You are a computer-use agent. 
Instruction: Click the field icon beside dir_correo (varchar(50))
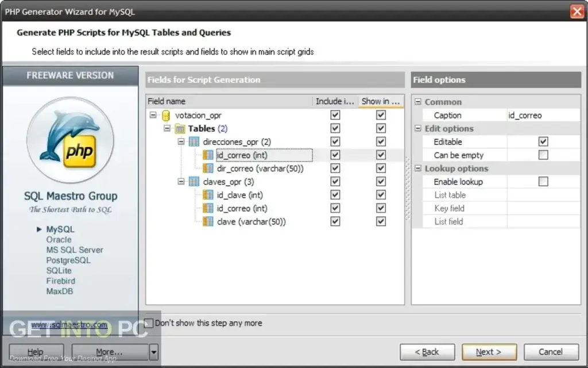pyautogui.click(x=208, y=168)
